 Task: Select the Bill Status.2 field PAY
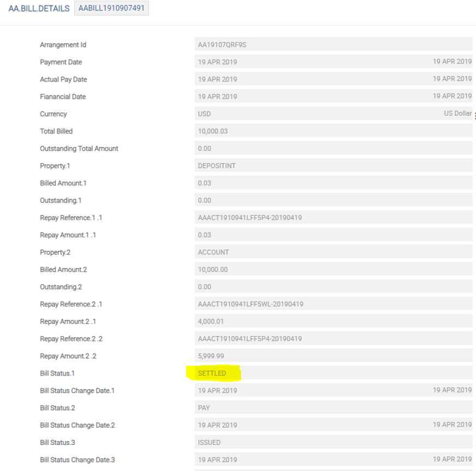tap(333, 408)
